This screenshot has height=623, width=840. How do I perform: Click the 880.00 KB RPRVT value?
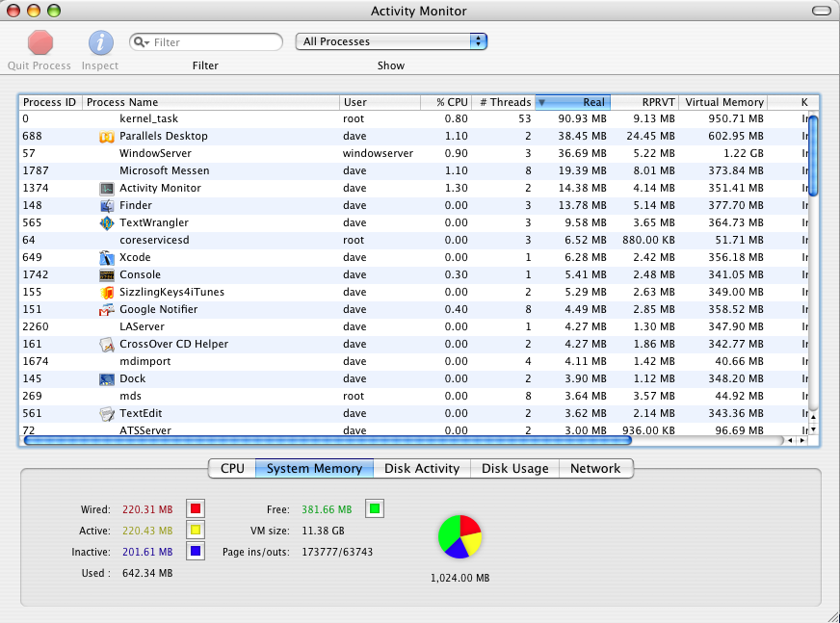pos(648,241)
